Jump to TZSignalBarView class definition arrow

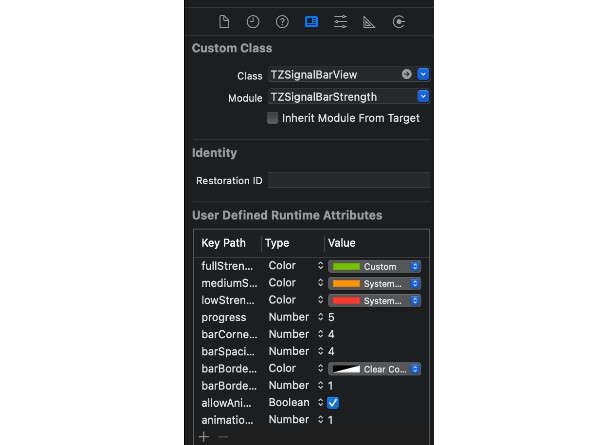click(406, 74)
